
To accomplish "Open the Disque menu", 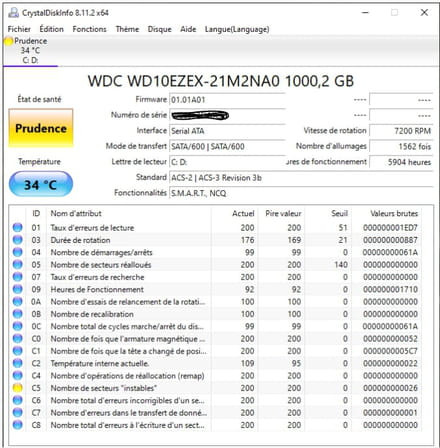I will [x=159, y=29].
